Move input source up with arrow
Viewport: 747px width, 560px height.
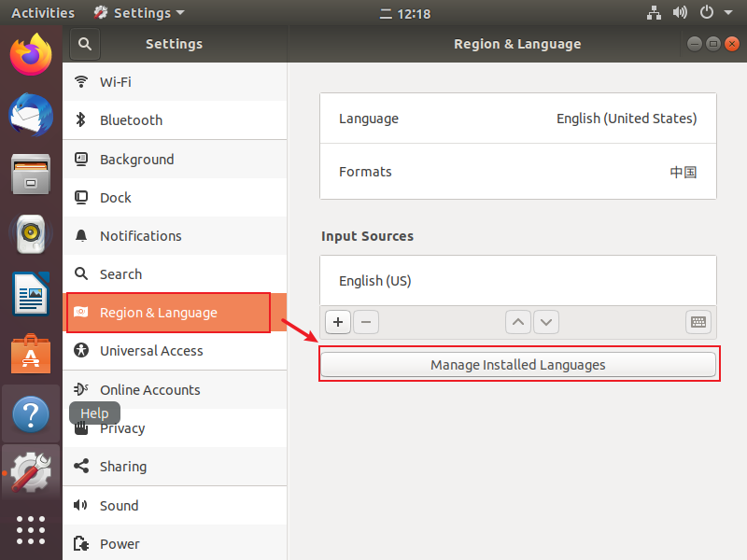pos(518,322)
